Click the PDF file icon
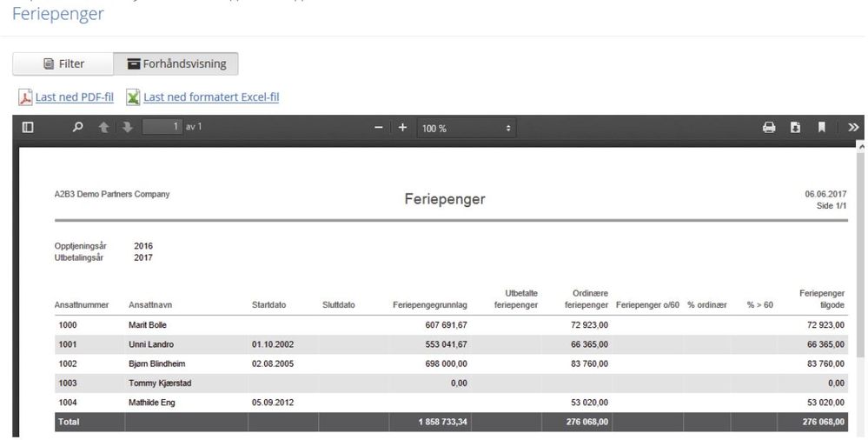Viewport: 868px width, 440px height. pyautogui.click(x=25, y=97)
